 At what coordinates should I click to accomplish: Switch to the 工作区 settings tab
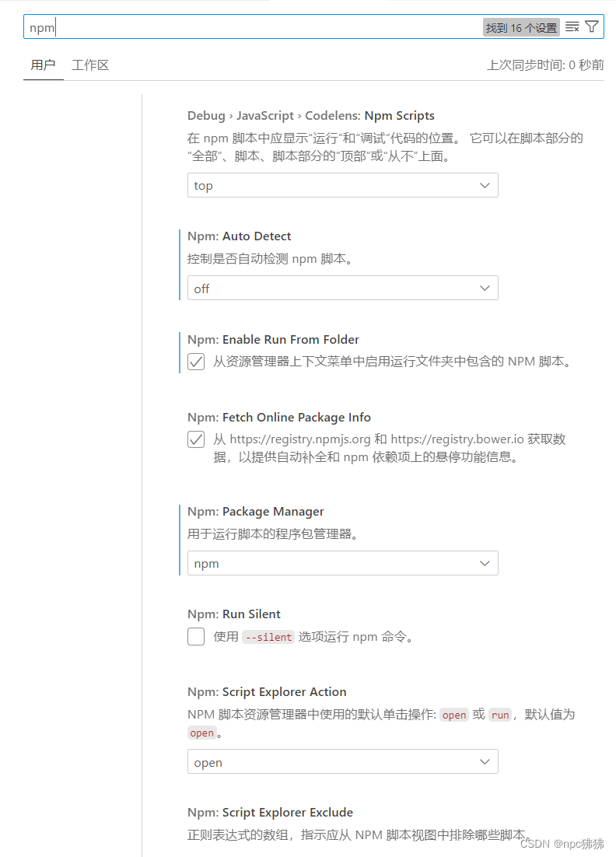pyautogui.click(x=89, y=65)
